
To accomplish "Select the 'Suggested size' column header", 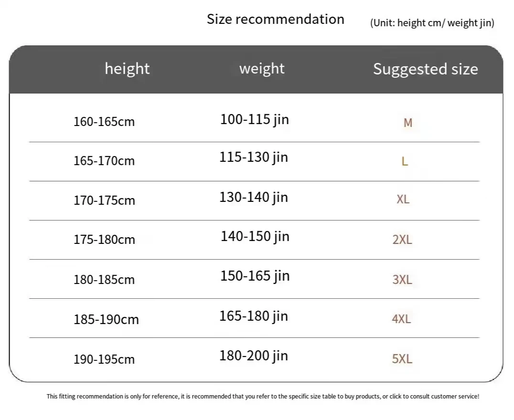I will pyautogui.click(x=425, y=69).
